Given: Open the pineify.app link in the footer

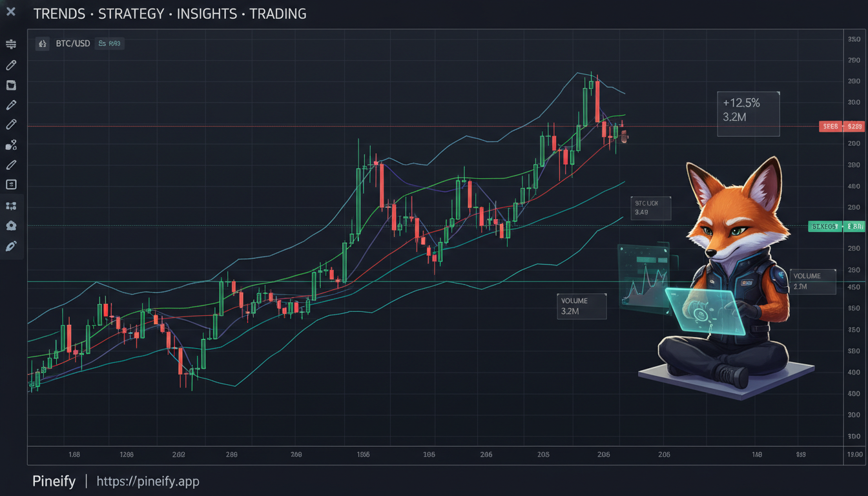Looking at the screenshot, I should pos(148,481).
